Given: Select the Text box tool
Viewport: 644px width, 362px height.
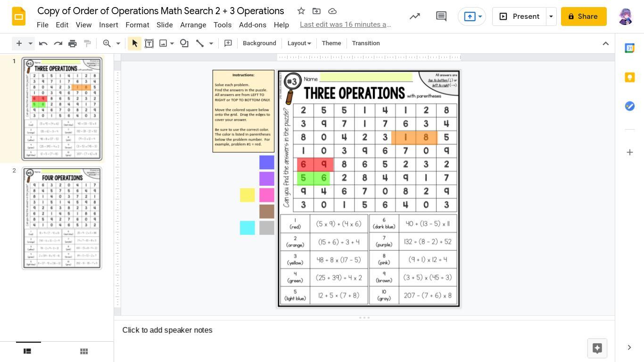Looking at the screenshot, I should click(149, 43).
